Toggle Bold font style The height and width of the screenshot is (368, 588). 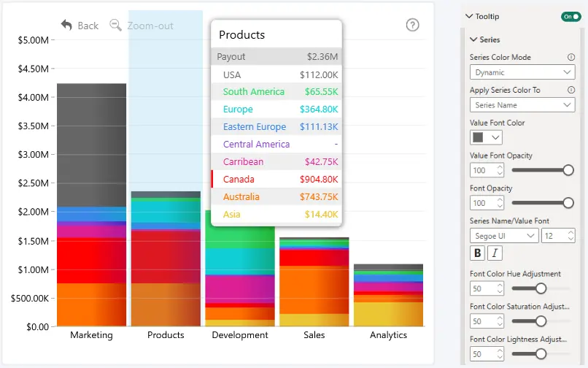click(477, 253)
